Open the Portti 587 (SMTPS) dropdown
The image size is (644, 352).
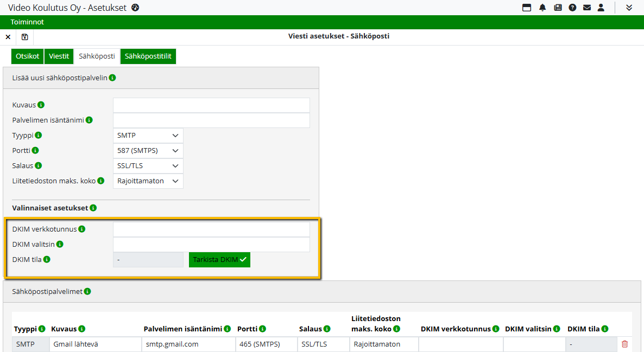pos(148,151)
